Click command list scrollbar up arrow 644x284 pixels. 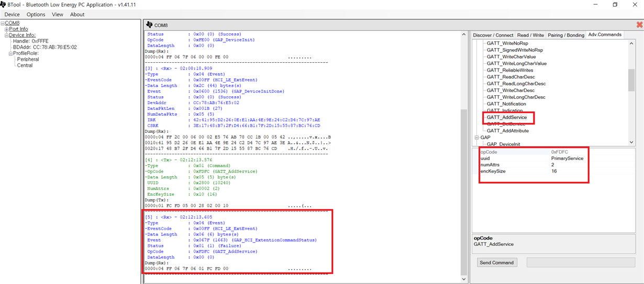click(x=631, y=44)
